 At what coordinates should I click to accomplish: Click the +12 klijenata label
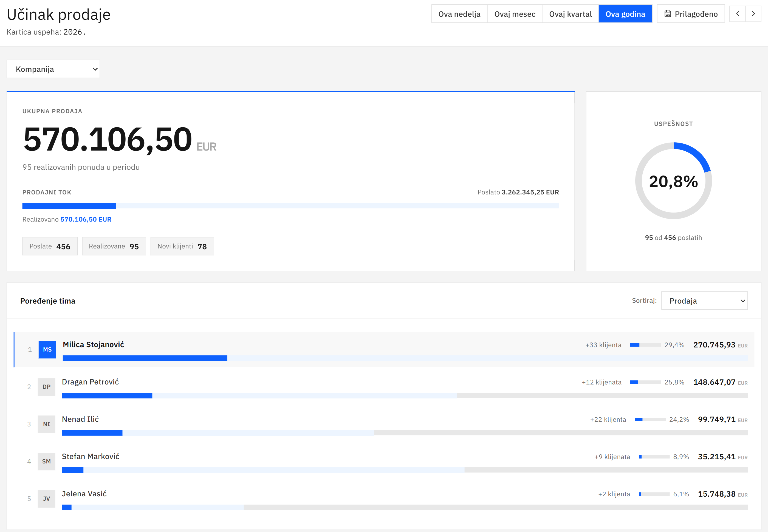coord(602,382)
